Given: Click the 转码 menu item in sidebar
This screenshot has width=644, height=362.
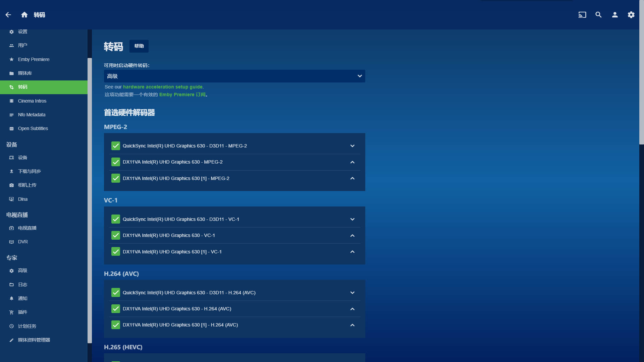Looking at the screenshot, I should coord(22,86).
